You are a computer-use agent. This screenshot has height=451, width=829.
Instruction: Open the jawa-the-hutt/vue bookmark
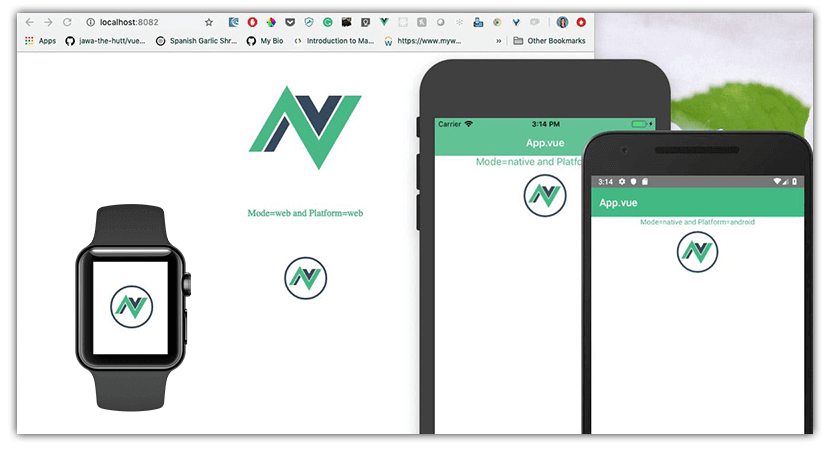[x=105, y=41]
